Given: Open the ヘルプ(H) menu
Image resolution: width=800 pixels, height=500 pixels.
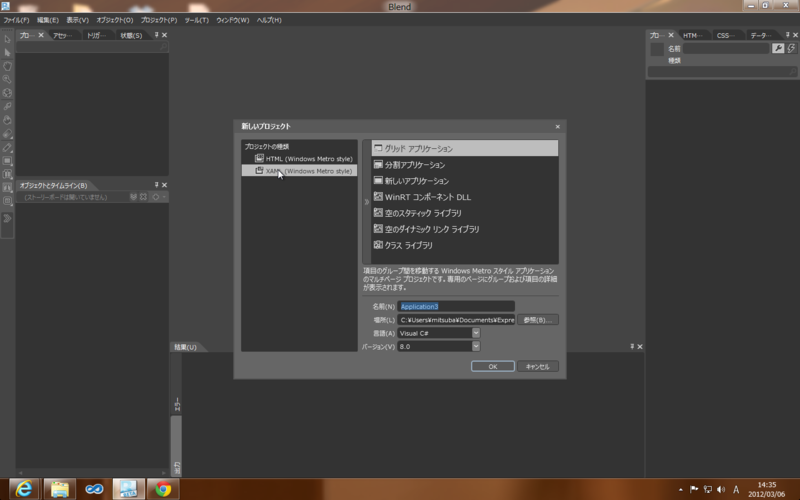Looking at the screenshot, I should click(x=269, y=20).
